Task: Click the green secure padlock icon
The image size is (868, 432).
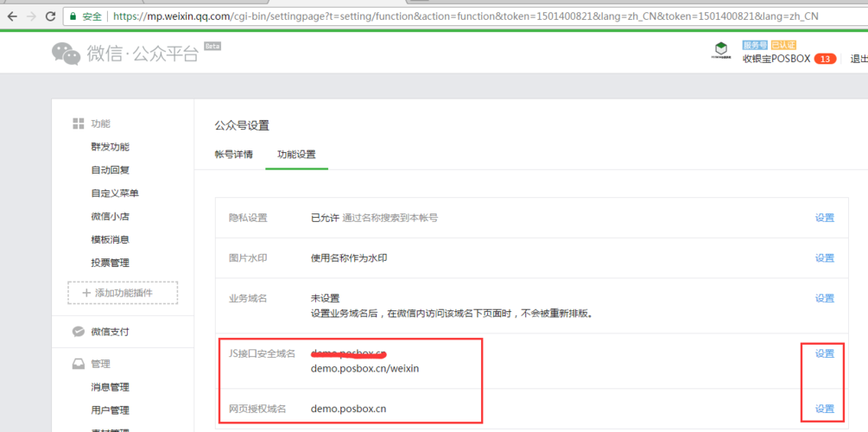Action: [73, 16]
